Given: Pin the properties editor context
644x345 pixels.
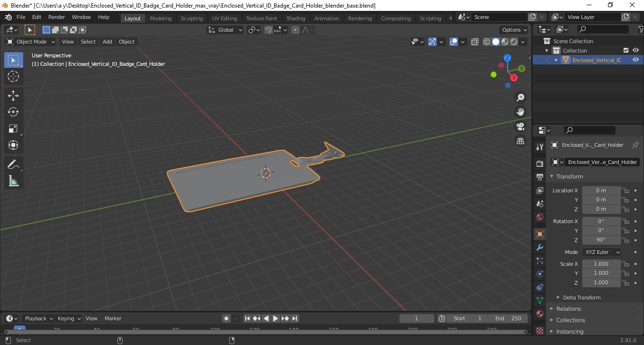Looking at the screenshot, I should [x=635, y=145].
